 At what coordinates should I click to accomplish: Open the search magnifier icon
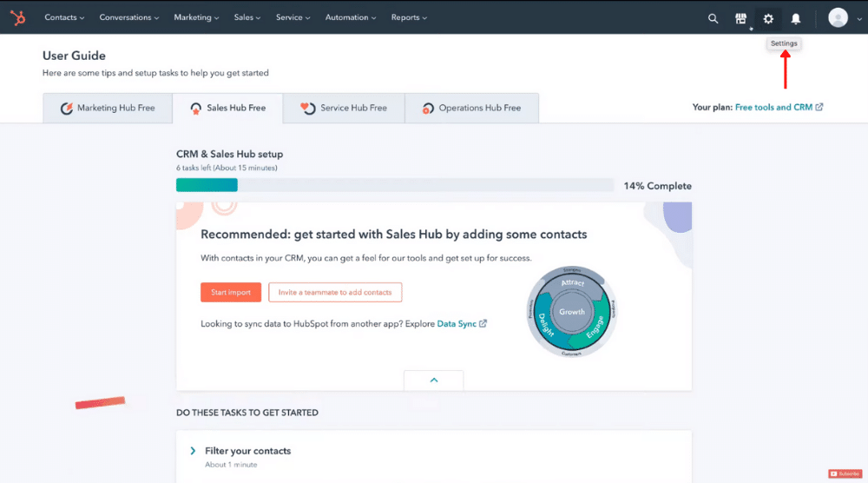point(713,18)
